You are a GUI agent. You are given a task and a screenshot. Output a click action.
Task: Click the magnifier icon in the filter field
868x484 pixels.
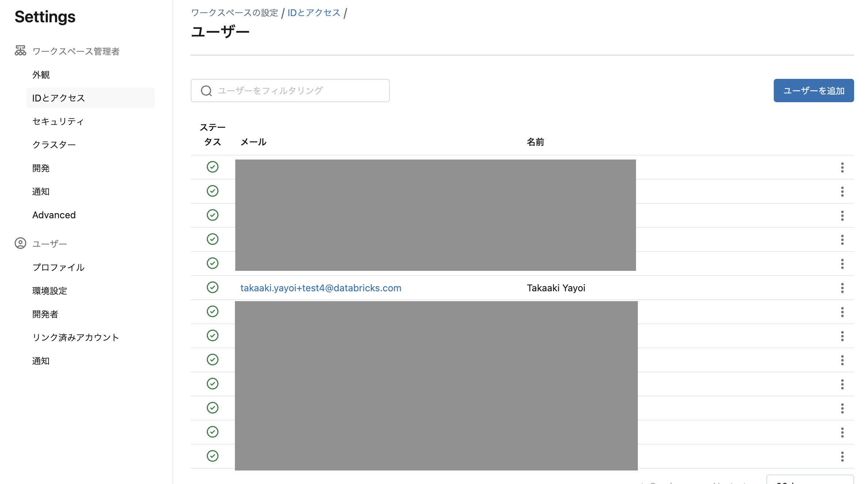click(x=206, y=91)
